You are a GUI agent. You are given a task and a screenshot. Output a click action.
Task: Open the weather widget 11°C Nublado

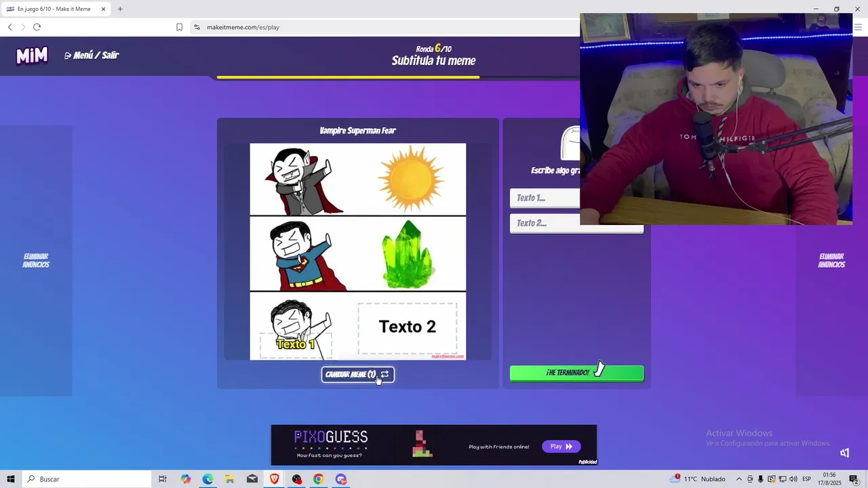pos(698,479)
